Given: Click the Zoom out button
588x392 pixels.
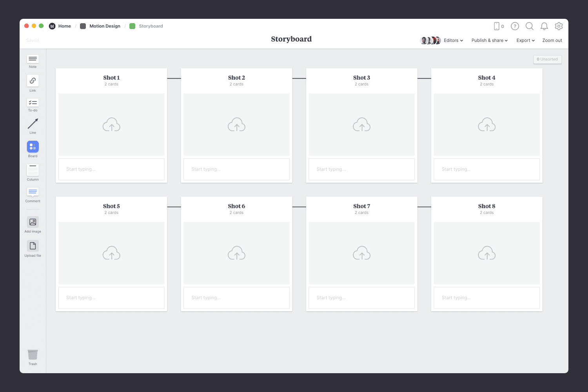Looking at the screenshot, I should click(552, 40).
